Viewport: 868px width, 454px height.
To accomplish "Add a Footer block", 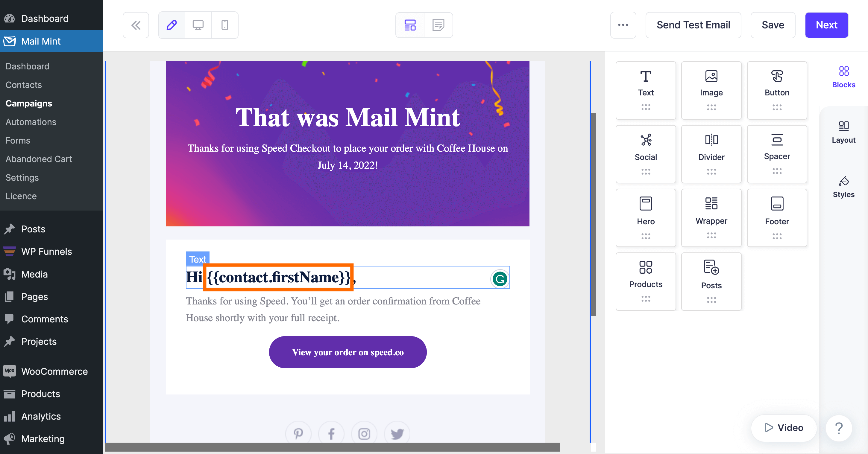I will point(777,218).
